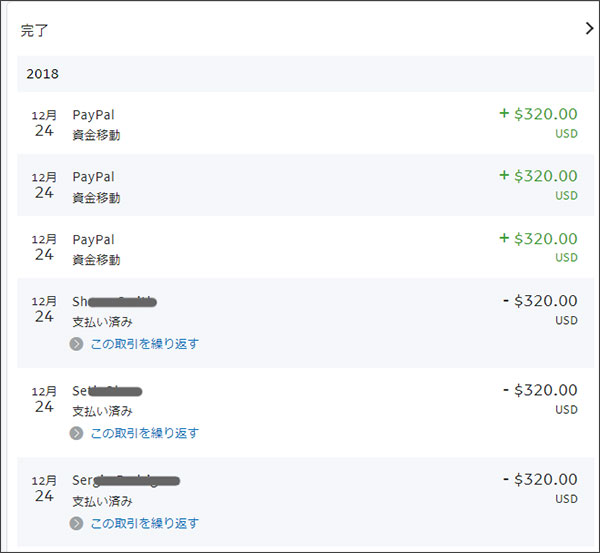Open the payee name starting with "Sh"
The height and width of the screenshot is (553, 600).
pyautogui.click(x=114, y=301)
